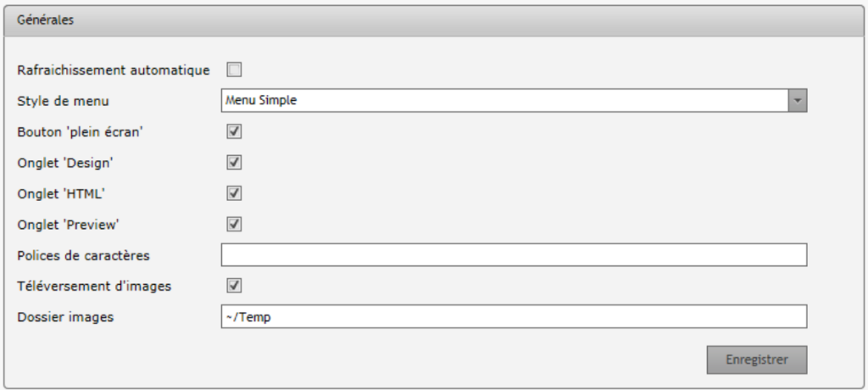Click the Onglet 'Preview' label
868x390 pixels.
pos(68,225)
